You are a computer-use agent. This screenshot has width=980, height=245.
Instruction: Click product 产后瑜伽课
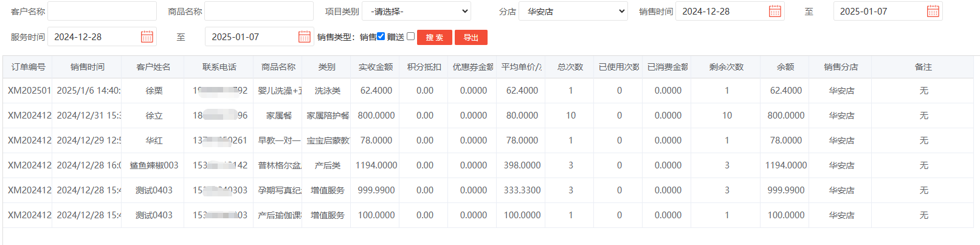pos(280,215)
